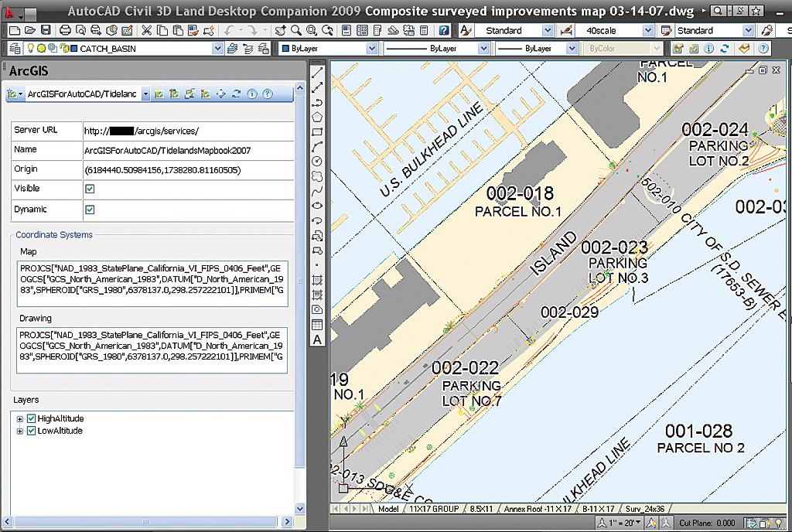Screen dimensions: 792x532
Task: Open the 40scale dimension style dropdown
Action: [648, 31]
